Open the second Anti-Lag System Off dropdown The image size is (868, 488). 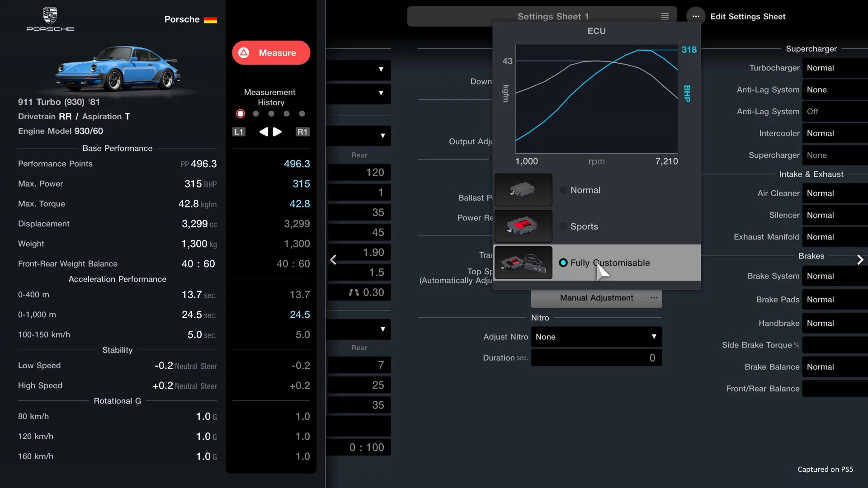pyautogui.click(x=835, y=112)
